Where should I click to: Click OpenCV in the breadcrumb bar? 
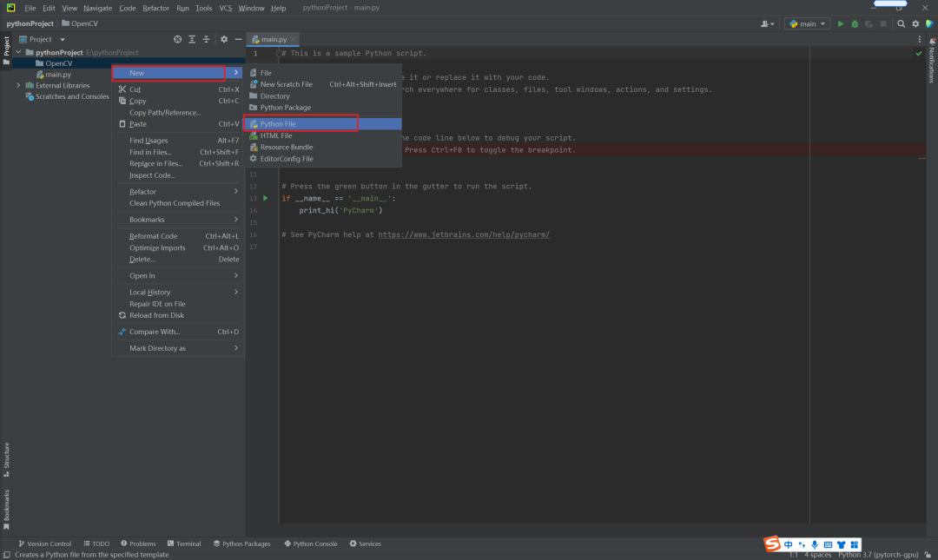tap(80, 23)
